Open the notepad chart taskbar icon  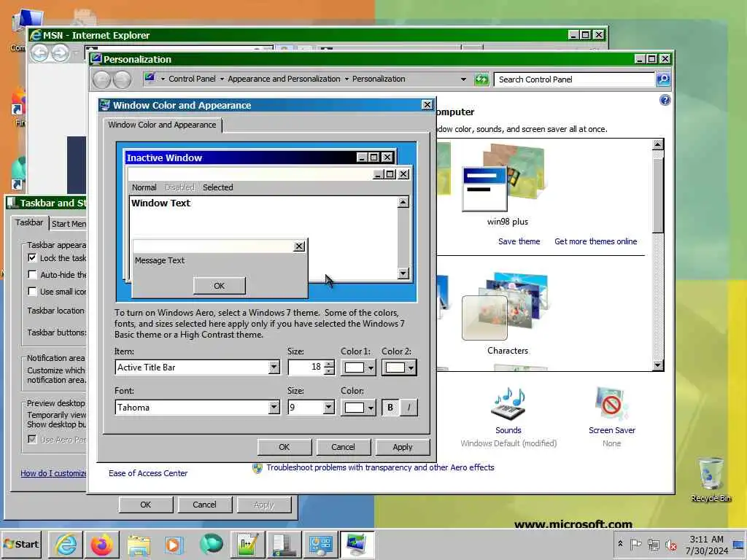[248, 545]
